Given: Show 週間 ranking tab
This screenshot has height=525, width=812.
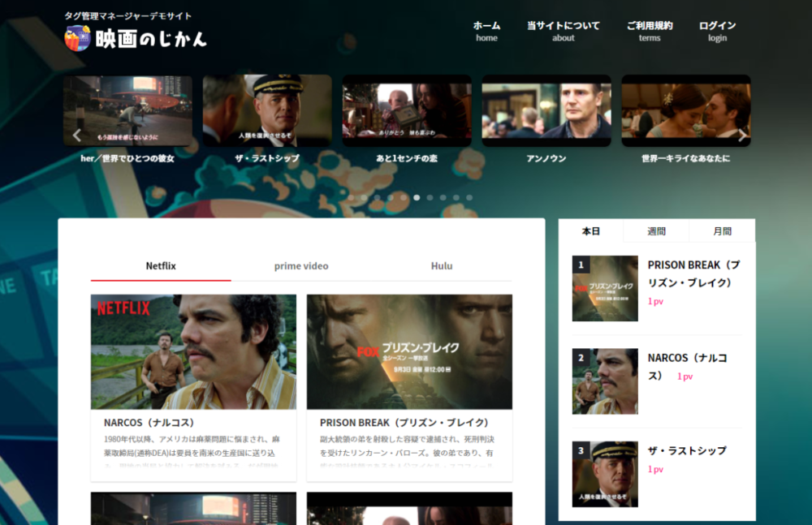Looking at the screenshot, I should tap(657, 231).
